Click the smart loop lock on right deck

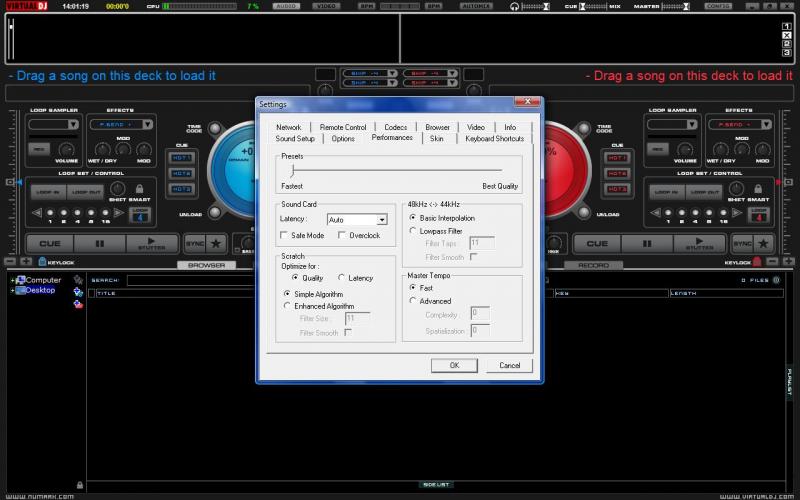click(x=758, y=189)
